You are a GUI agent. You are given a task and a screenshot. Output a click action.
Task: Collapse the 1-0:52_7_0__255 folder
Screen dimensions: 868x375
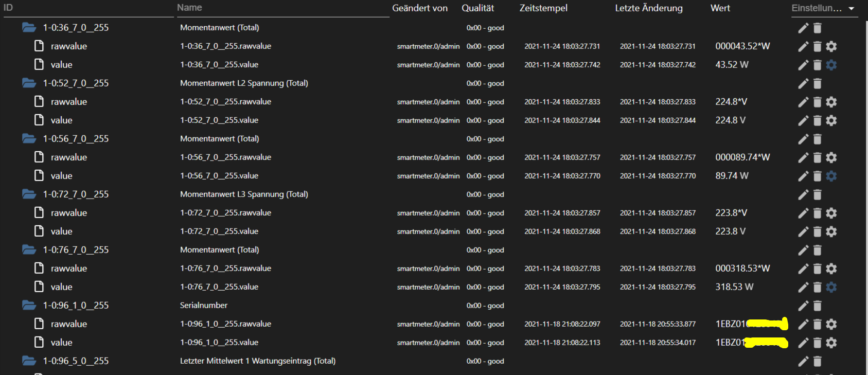29,83
